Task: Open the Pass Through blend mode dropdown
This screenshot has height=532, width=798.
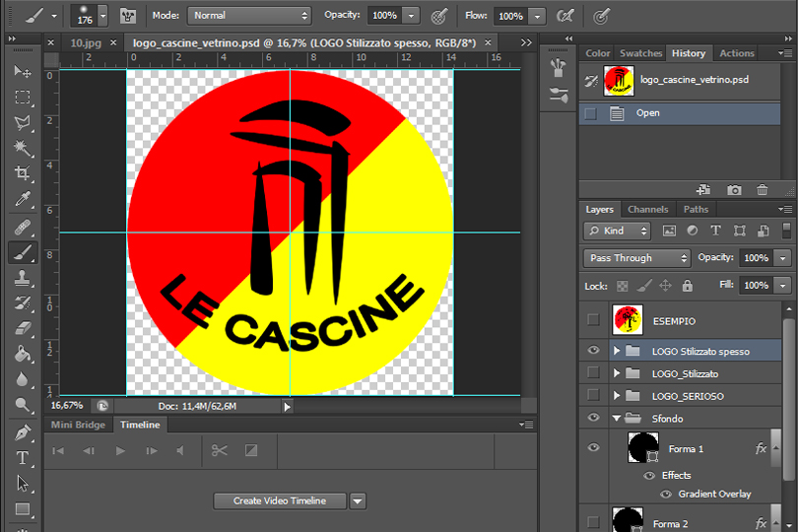Action: (637, 258)
